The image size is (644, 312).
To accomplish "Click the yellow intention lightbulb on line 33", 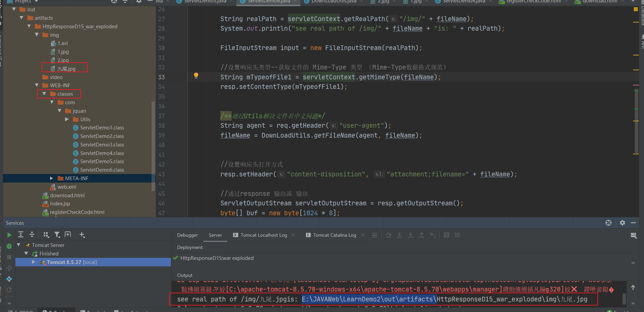I will point(196,76).
